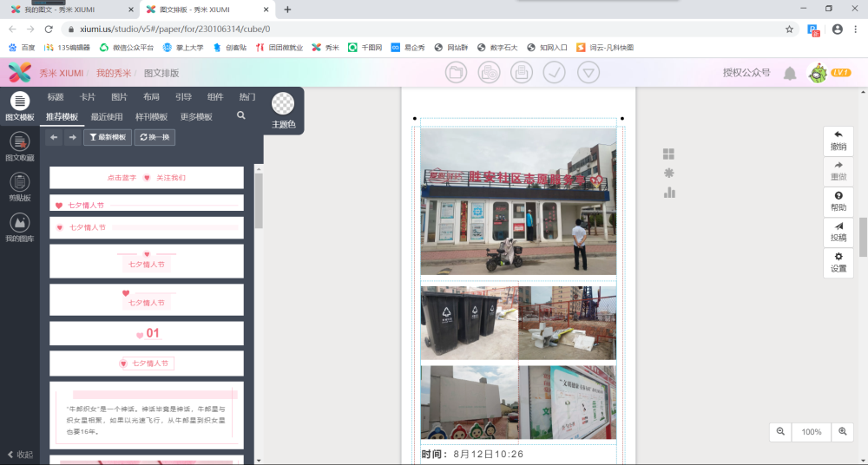Select the boxed 七夕情人节 title template
Viewport: 868px width, 465px height.
[147, 363]
